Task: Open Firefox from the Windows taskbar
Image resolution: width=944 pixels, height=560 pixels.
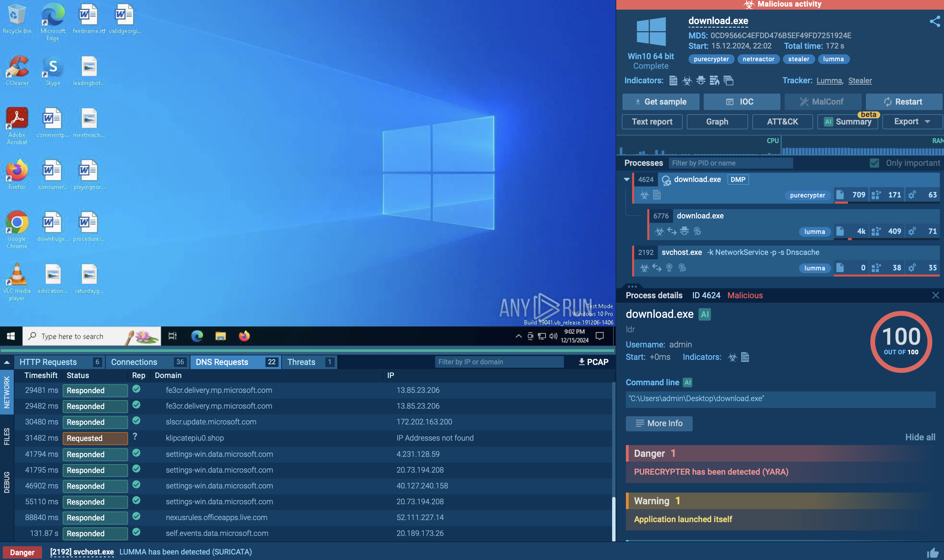Action: (x=244, y=336)
